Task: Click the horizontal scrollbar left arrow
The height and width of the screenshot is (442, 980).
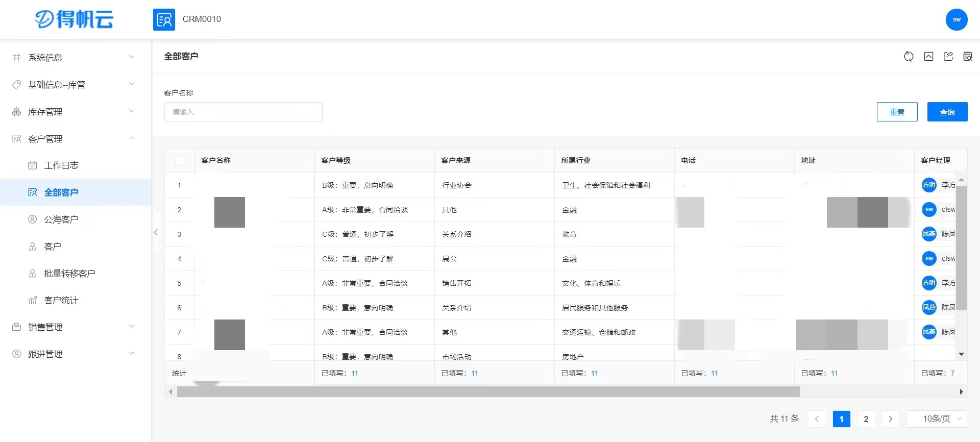Action: coord(170,392)
